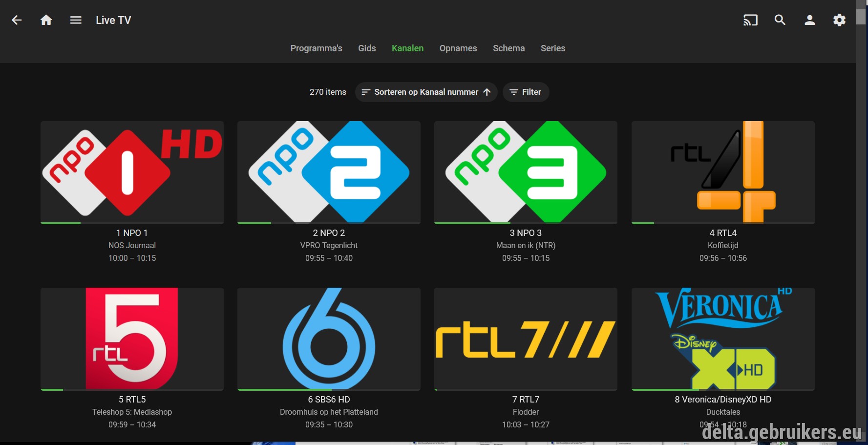Open the hamburger menu icon
The width and height of the screenshot is (868, 445).
coord(76,20)
